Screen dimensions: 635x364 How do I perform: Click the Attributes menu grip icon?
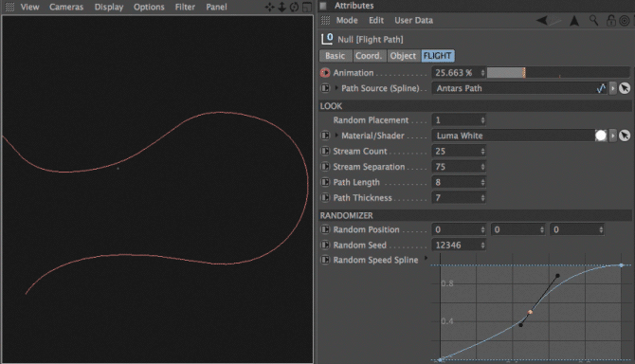pos(326,20)
